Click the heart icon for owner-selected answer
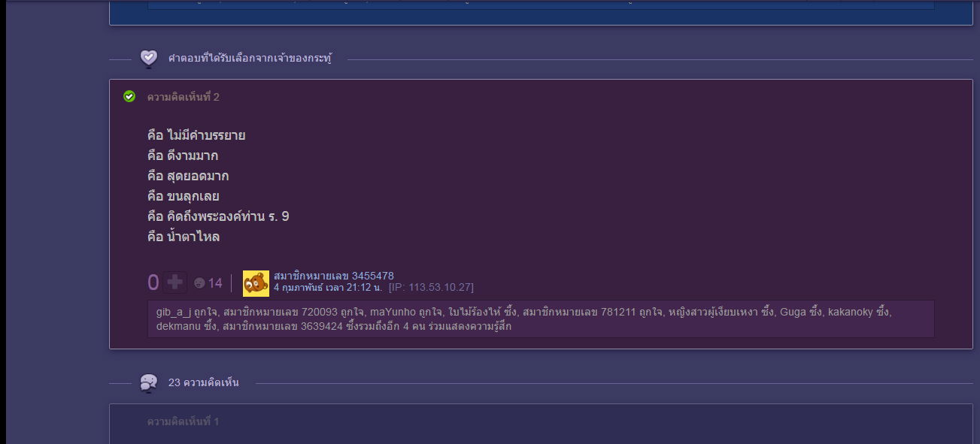The width and height of the screenshot is (980, 444). tap(149, 58)
